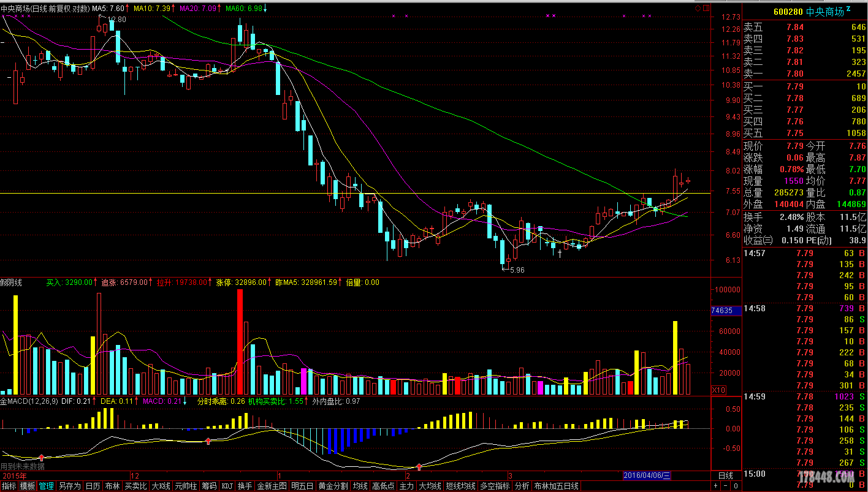Click the 2016/04/06/三 date marker on the timeline
The width and height of the screenshot is (868, 492).
click(647, 475)
